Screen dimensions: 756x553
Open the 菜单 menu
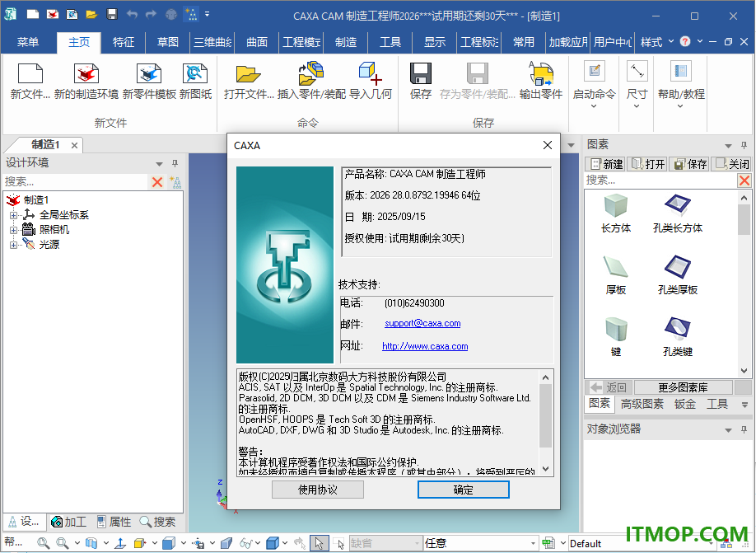point(27,42)
